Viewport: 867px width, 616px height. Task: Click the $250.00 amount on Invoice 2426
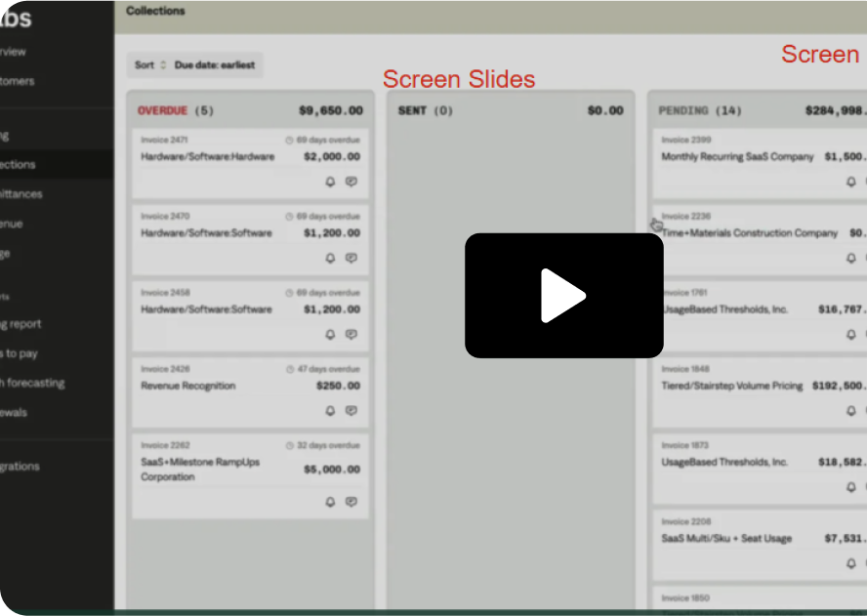point(338,386)
